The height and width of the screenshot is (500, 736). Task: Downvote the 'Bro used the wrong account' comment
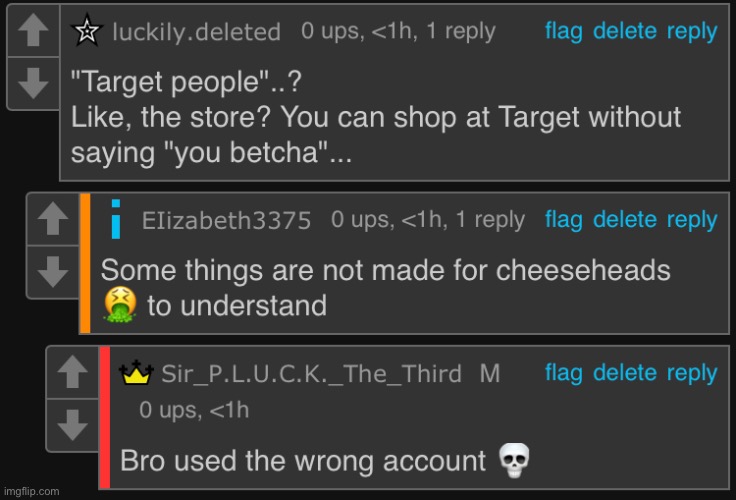click(x=72, y=425)
